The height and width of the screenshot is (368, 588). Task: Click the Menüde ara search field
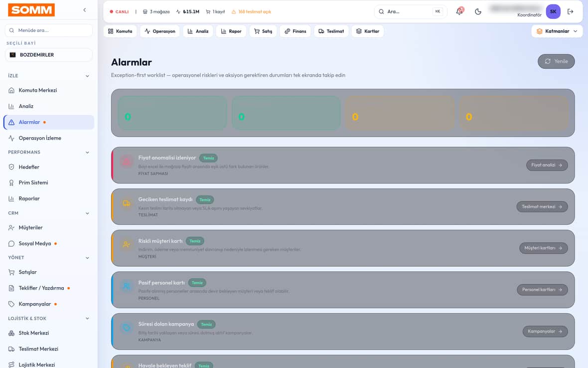[x=49, y=30]
